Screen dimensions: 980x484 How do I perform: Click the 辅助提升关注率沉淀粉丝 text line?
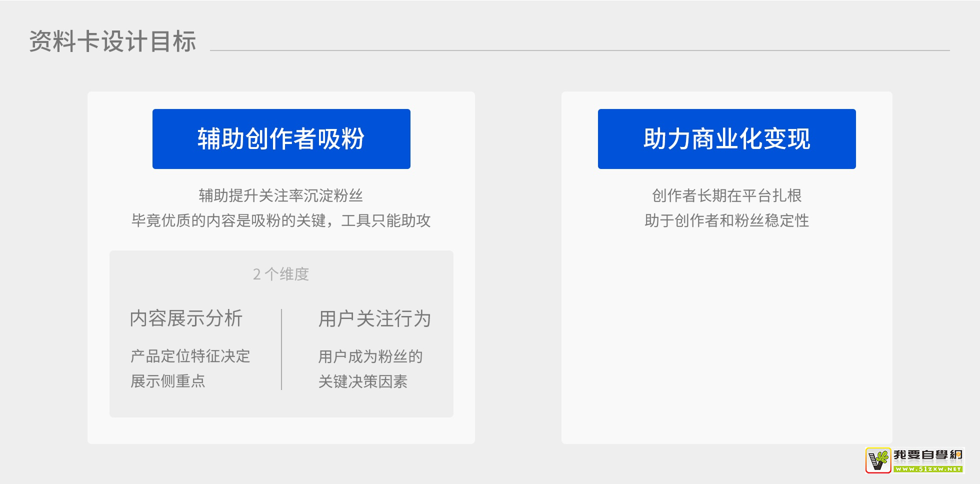pos(281,195)
